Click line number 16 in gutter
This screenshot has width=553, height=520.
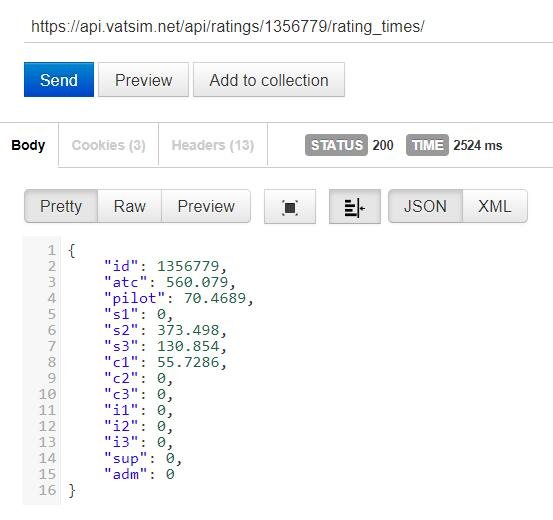[47, 490]
